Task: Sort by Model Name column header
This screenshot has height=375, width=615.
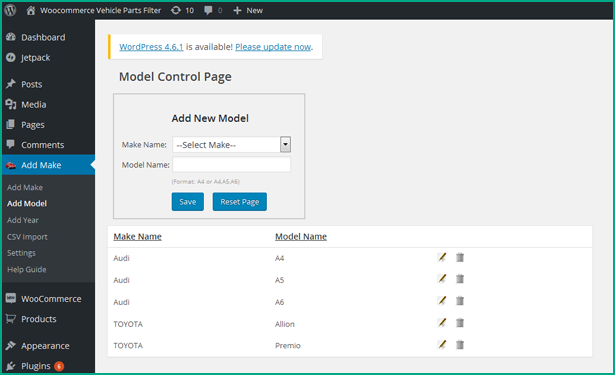Action: click(301, 237)
